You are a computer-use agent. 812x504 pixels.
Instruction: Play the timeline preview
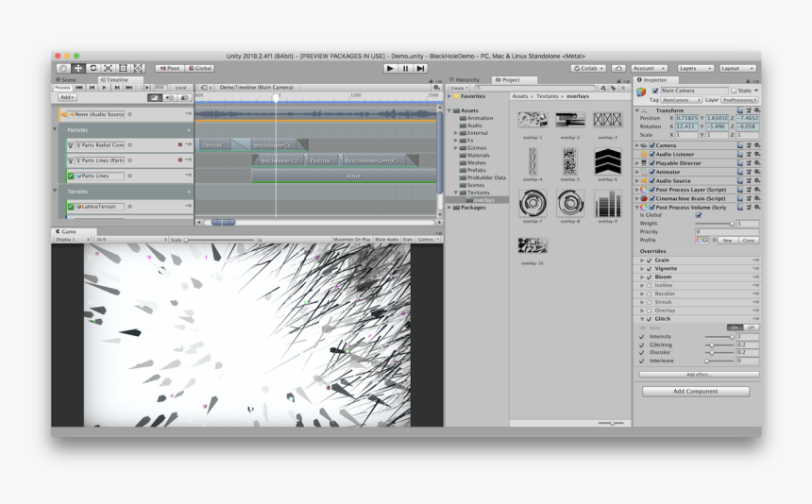(x=105, y=88)
